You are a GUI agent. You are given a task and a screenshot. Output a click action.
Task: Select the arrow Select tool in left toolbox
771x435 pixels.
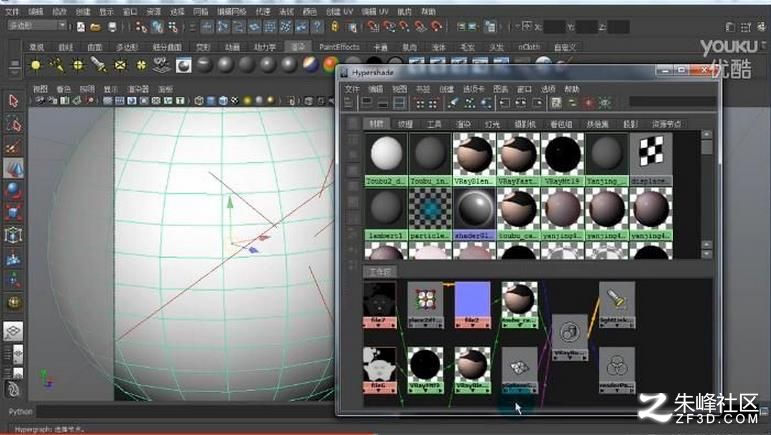[x=13, y=101]
